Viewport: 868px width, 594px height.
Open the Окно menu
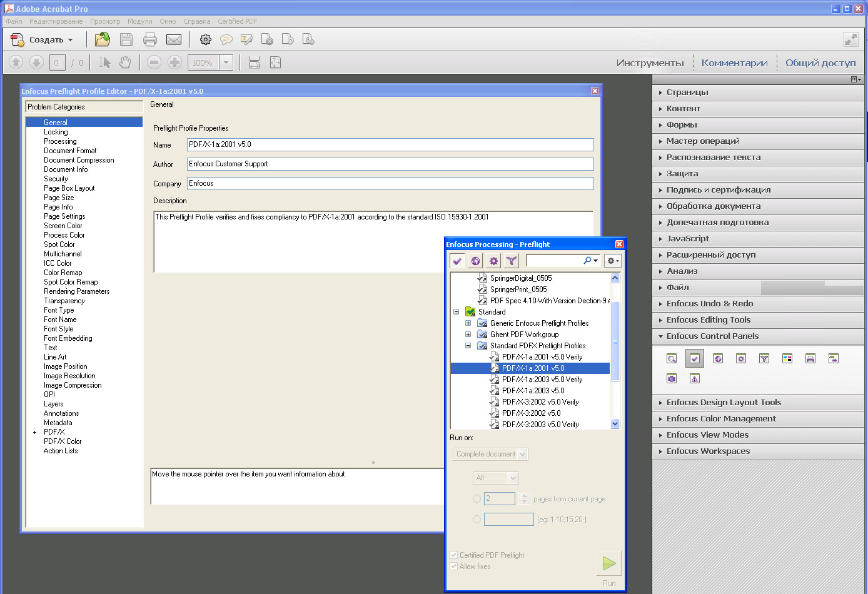(x=168, y=21)
